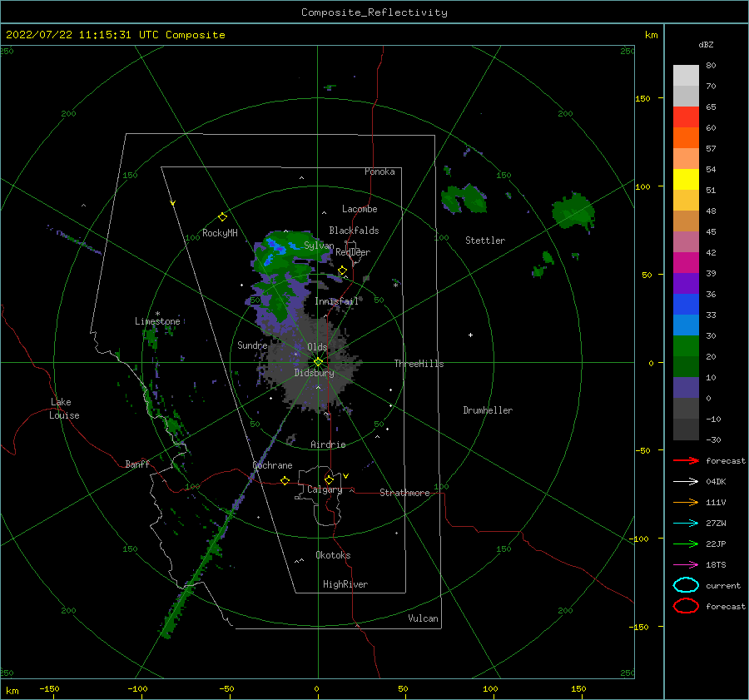The image size is (749, 700).
Task: Click the radar center diamond above Didsbury
Action: (x=318, y=362)
